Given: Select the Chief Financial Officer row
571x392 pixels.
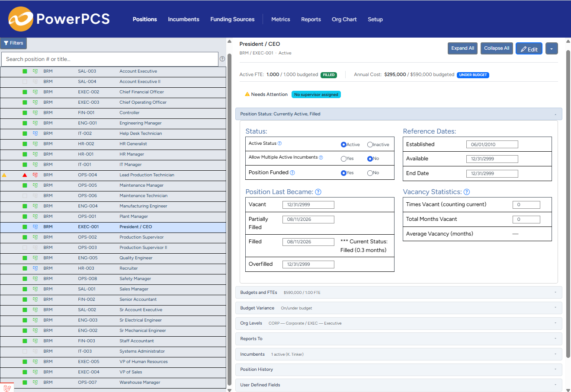Looking at the screenshot, I should point(113,92).
